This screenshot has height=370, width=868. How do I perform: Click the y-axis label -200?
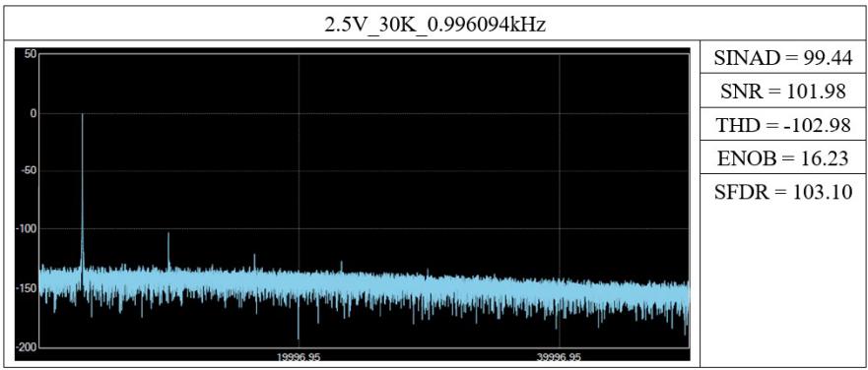[27, 346]
